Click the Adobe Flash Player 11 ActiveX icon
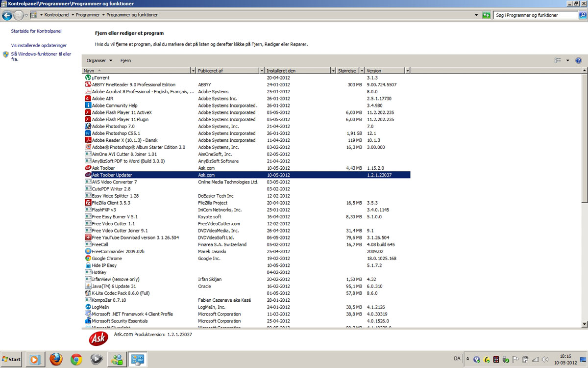The height and width of the screenshot is (368, 588). pos(88,112)
